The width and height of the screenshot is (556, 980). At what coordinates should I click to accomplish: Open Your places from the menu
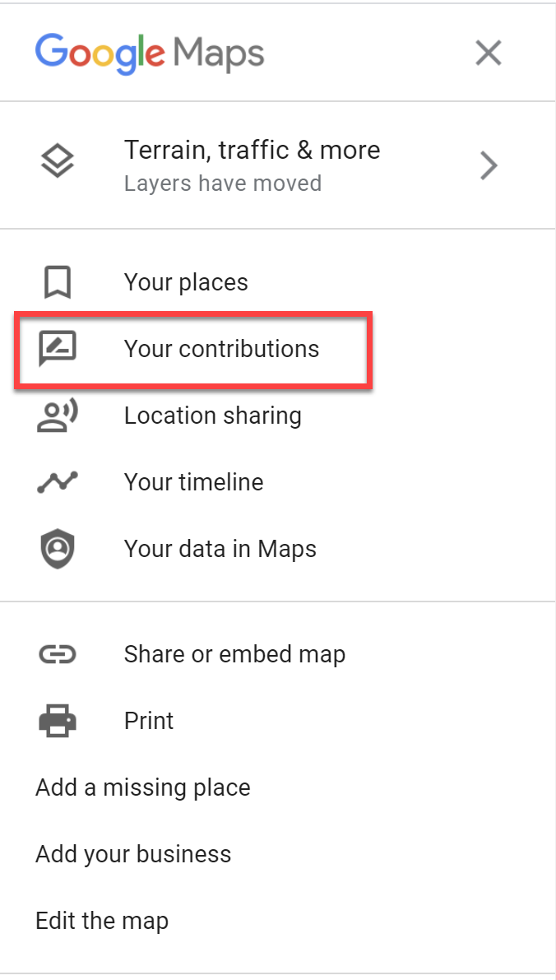tap(185, 281)
